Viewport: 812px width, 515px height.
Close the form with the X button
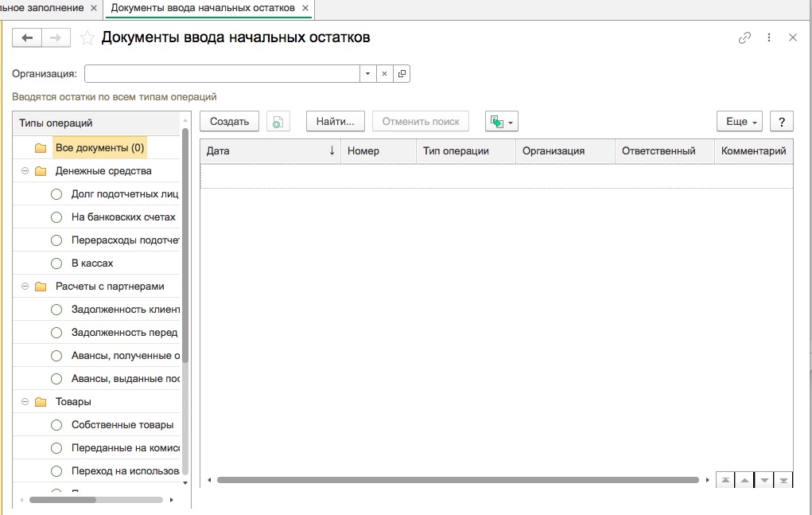[x=793, y=38]
